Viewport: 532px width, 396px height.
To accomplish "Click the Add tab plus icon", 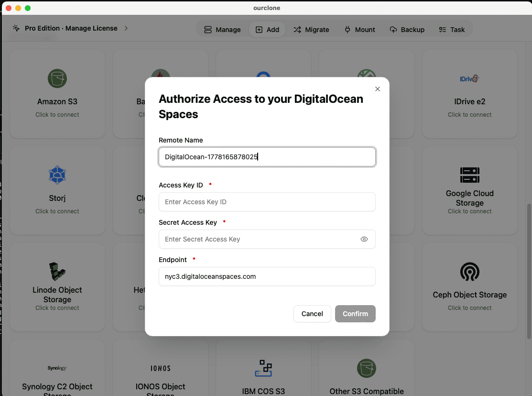I will pos(259,30).
